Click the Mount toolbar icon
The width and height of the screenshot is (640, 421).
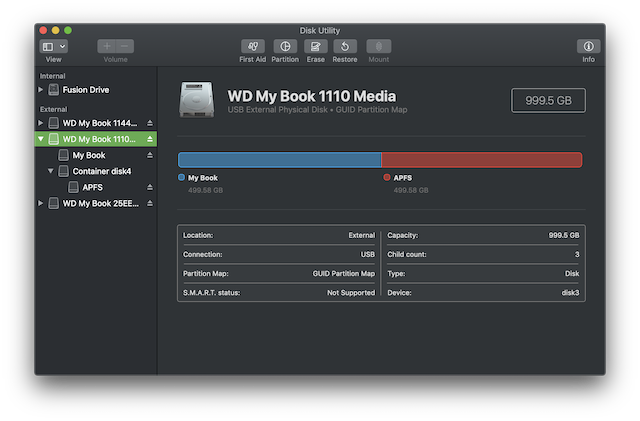tap(379, 47)
